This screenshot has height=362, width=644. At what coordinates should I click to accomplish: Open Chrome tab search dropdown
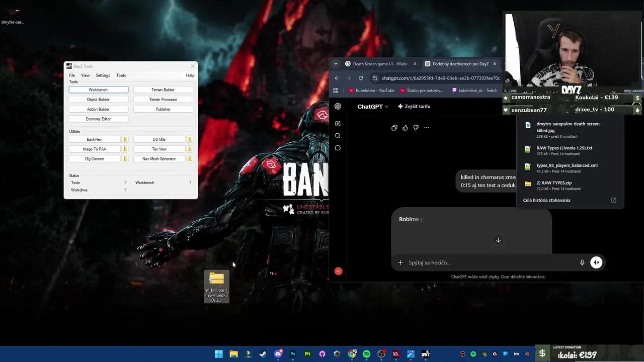tap(336, 64)
